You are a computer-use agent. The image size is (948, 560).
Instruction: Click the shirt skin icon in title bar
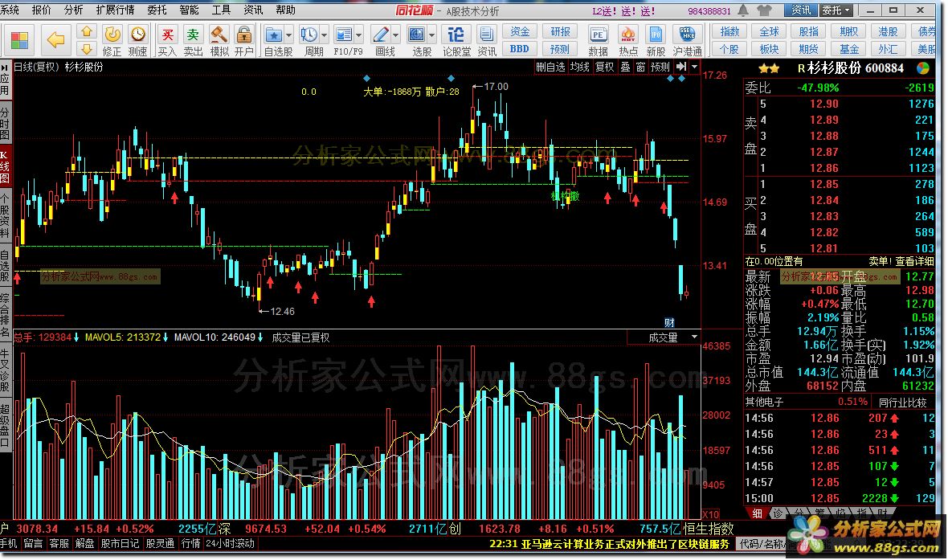[765, 10]
